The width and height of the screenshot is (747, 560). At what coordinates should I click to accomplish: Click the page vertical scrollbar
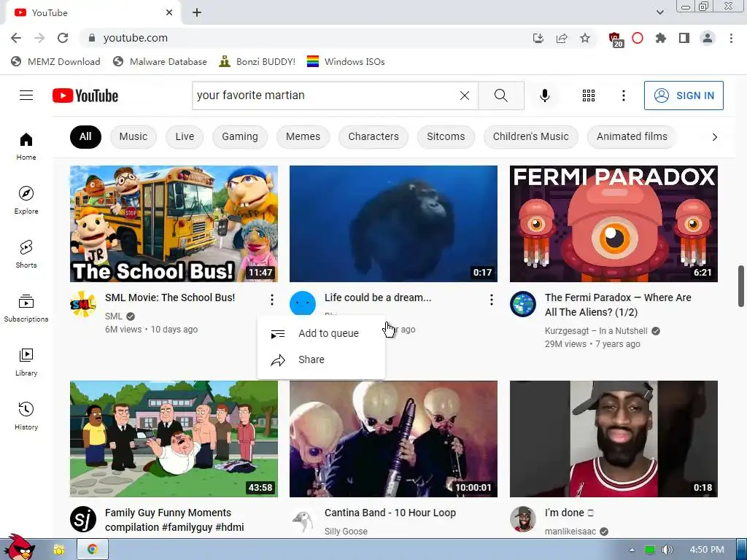pyautogui.click(x=741, y=286)
